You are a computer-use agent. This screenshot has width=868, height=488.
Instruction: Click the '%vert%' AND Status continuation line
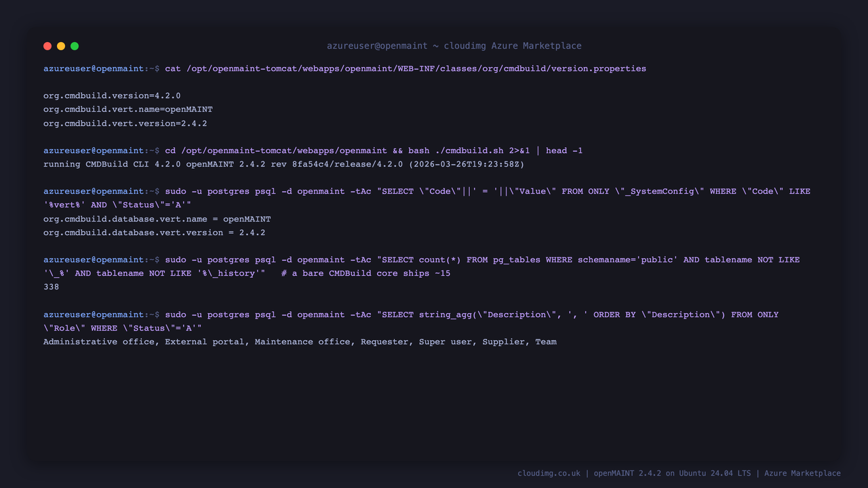[x=117, y=205]
